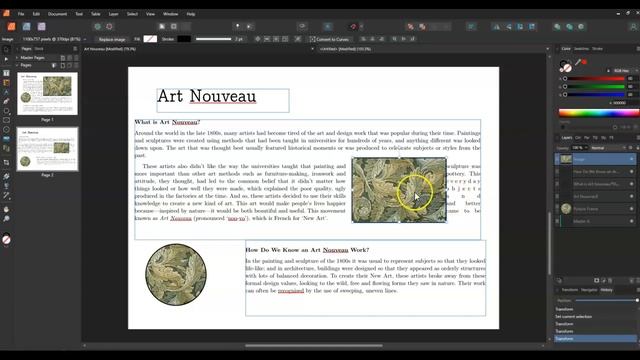Screen dimensions: 640x360
Task: Open the account profile icon
Action: [633, 27]
